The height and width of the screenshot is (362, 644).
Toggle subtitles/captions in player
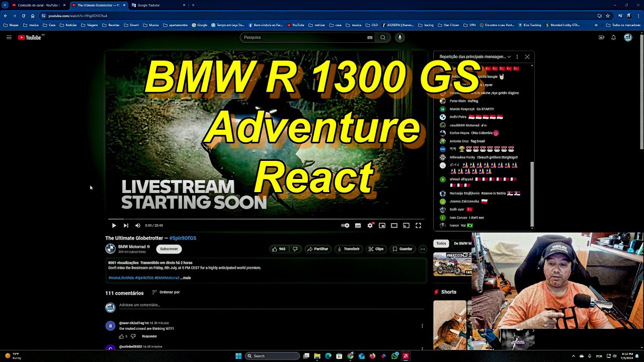point(358,225)
